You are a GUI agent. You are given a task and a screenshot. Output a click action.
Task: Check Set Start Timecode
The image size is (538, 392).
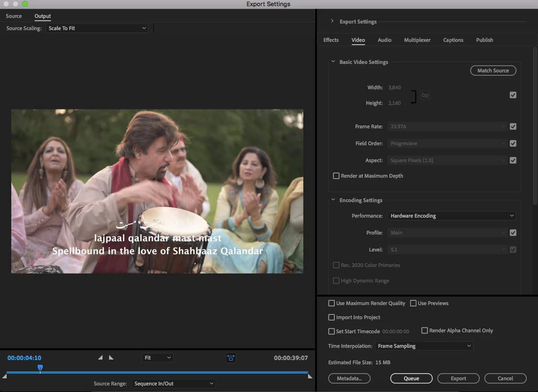click(x=332, y=331)
